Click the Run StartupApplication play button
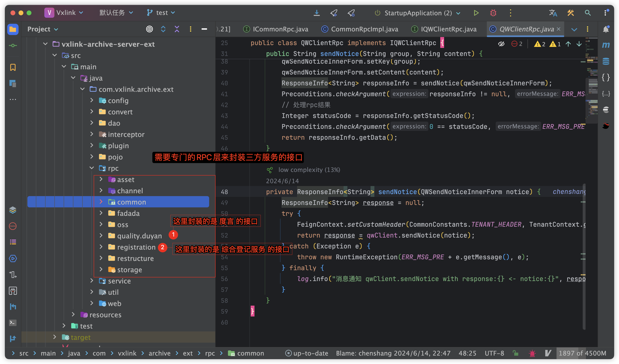619x364 pixels. point(476,13)
